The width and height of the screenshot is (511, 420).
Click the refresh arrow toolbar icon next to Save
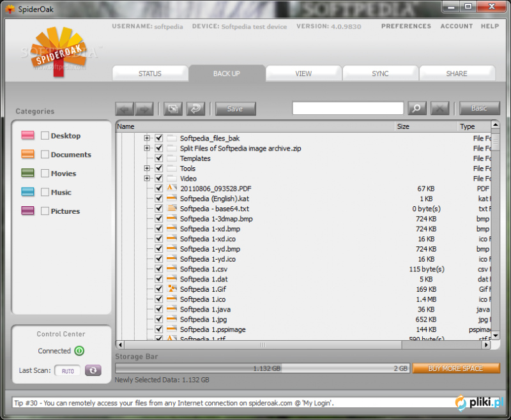tap(196, 109)
